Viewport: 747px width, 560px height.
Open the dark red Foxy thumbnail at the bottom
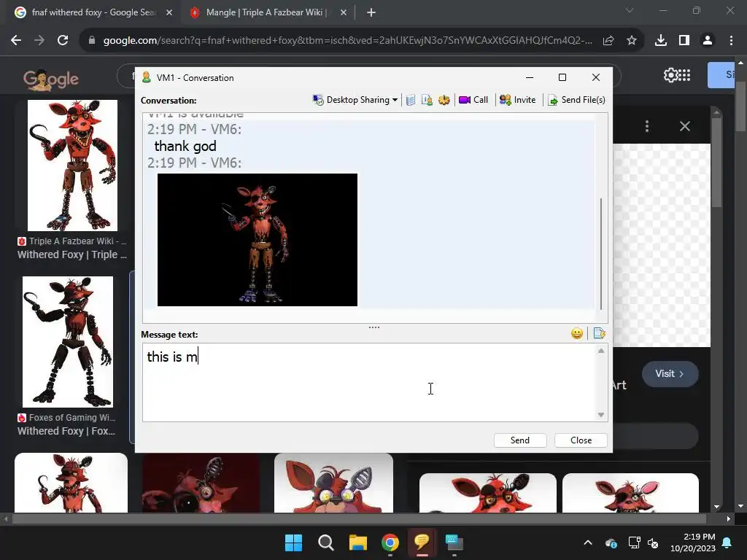tap(201, 483)
